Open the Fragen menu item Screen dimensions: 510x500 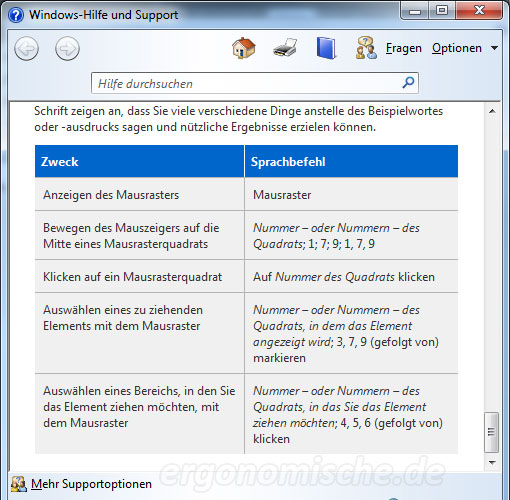pos(404,48)
